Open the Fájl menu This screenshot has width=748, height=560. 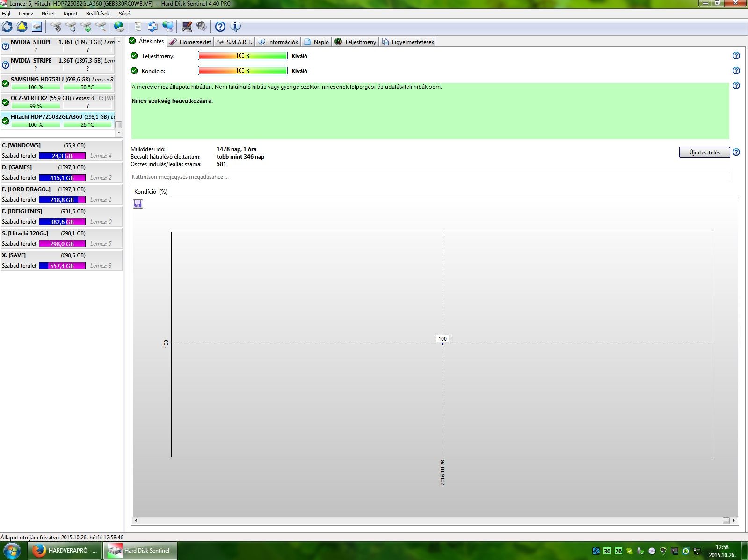tap(6, 14)
